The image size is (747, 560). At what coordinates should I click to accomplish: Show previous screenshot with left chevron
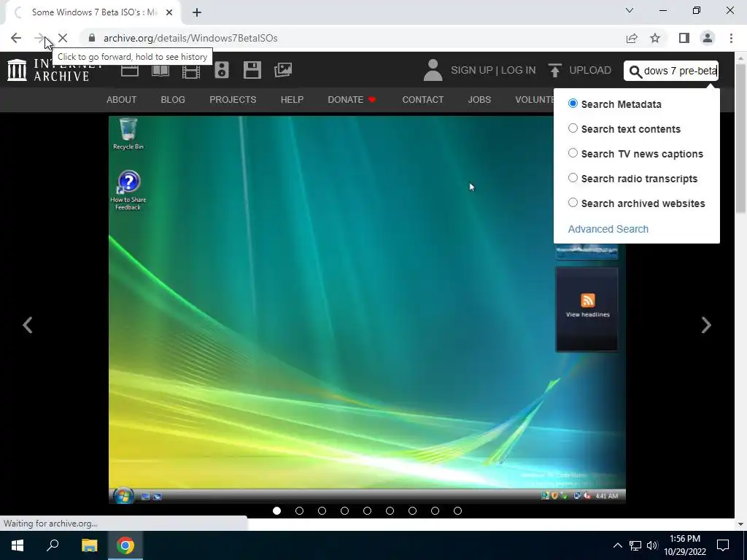28,325
